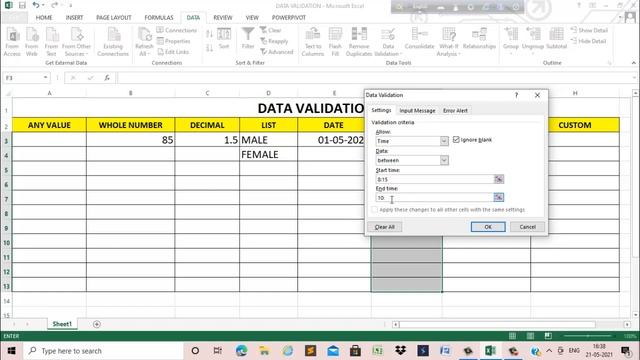Switch to the INSERT ribbon tab
Viewport: 640px width, 360px height.
point(74,18)
